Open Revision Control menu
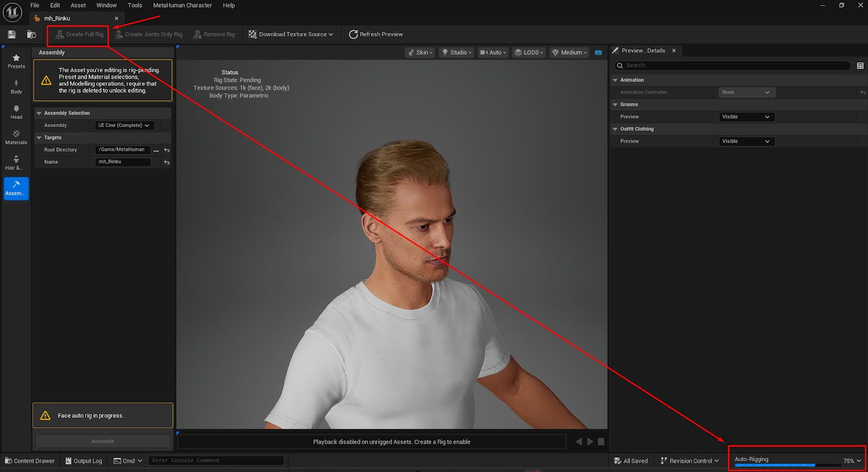Screen dimensions: 868x472 [690, 461]
